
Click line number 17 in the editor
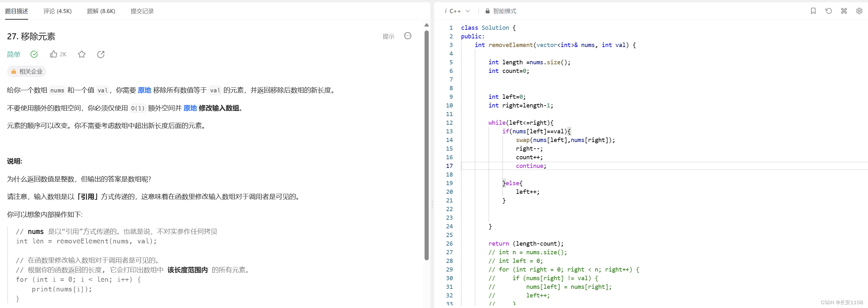tap(450, 166)
